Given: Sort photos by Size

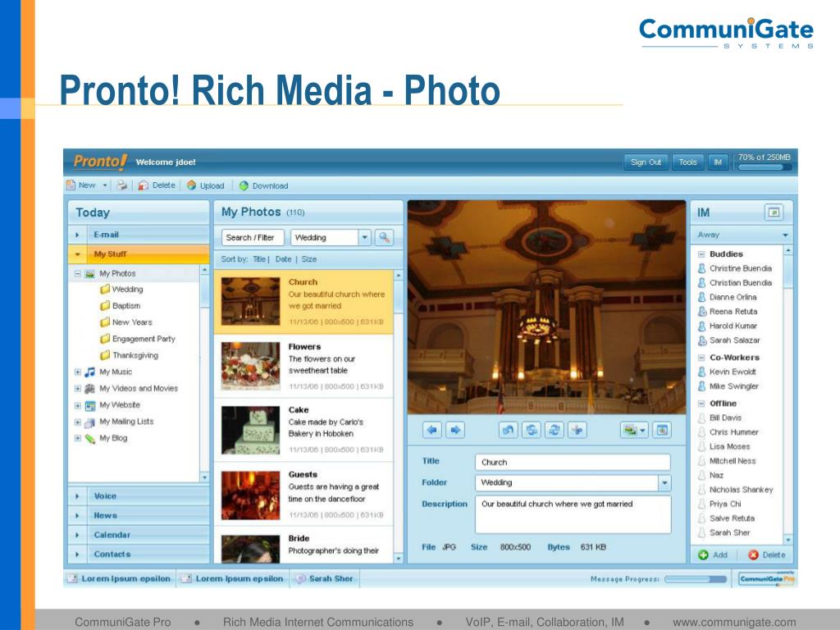Looking at the screenshot, I should tap(309, 259).
